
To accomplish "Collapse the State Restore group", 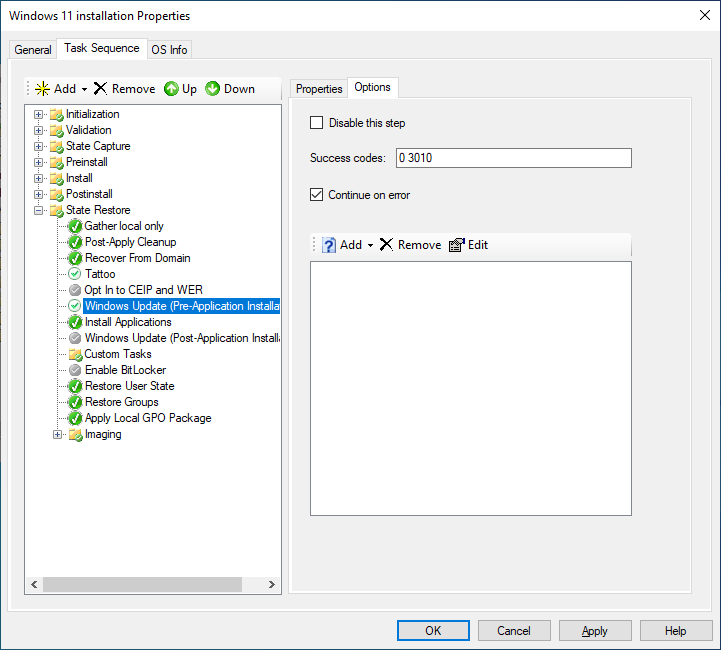I will click(x=39, y=211).
